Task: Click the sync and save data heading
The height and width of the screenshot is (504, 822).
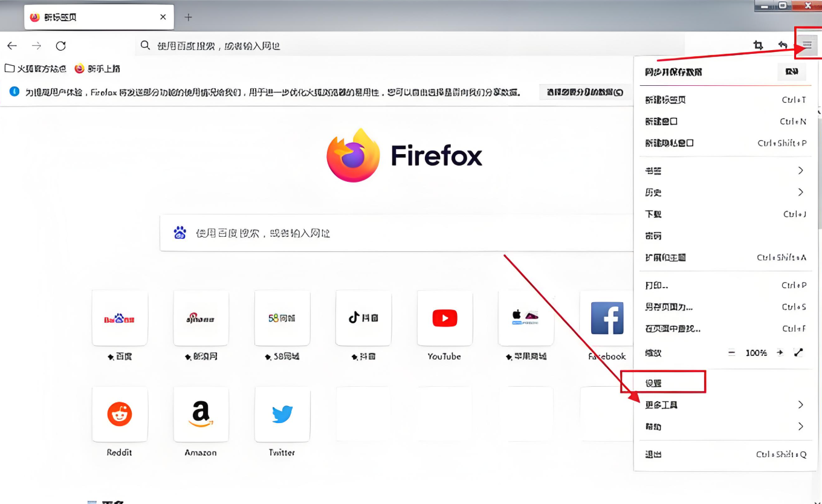Action: (673, 72)
